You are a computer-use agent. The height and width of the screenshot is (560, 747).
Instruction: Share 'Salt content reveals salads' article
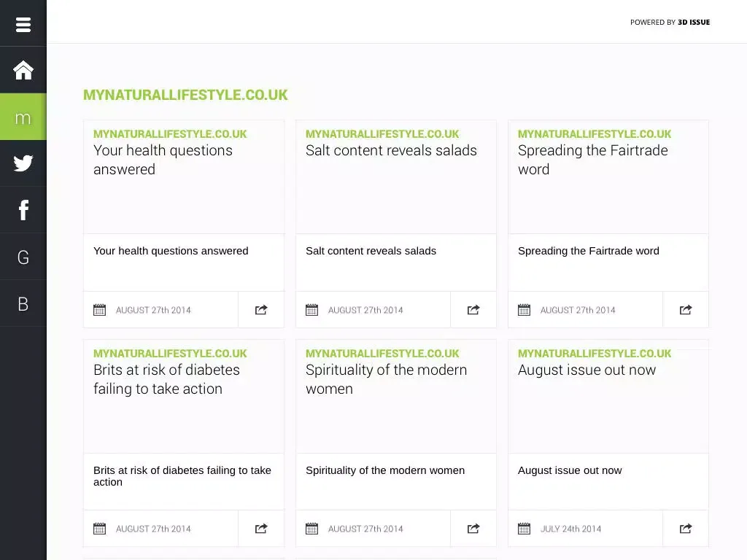[x=473, y=310]
